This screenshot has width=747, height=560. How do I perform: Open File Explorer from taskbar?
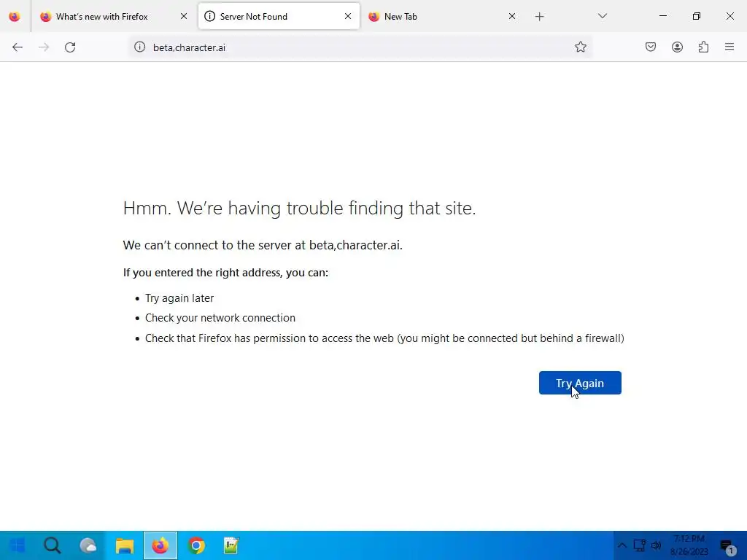point(125,545)
